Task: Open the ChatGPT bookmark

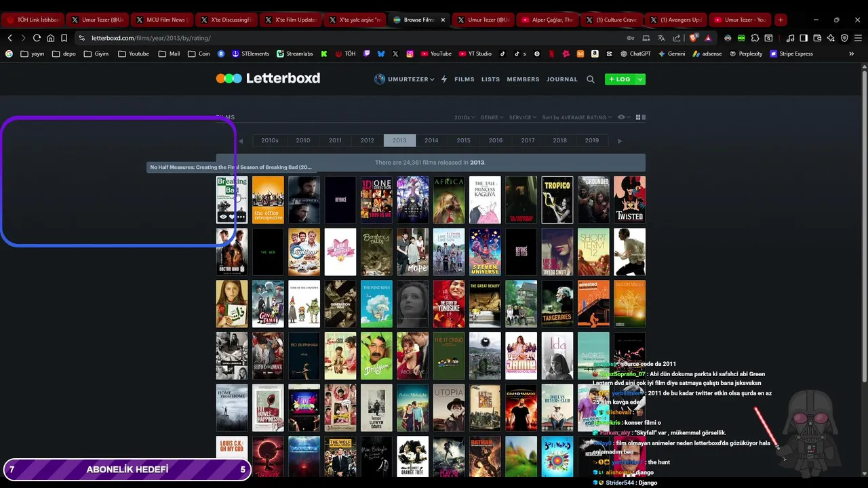Action: [635, 54]
